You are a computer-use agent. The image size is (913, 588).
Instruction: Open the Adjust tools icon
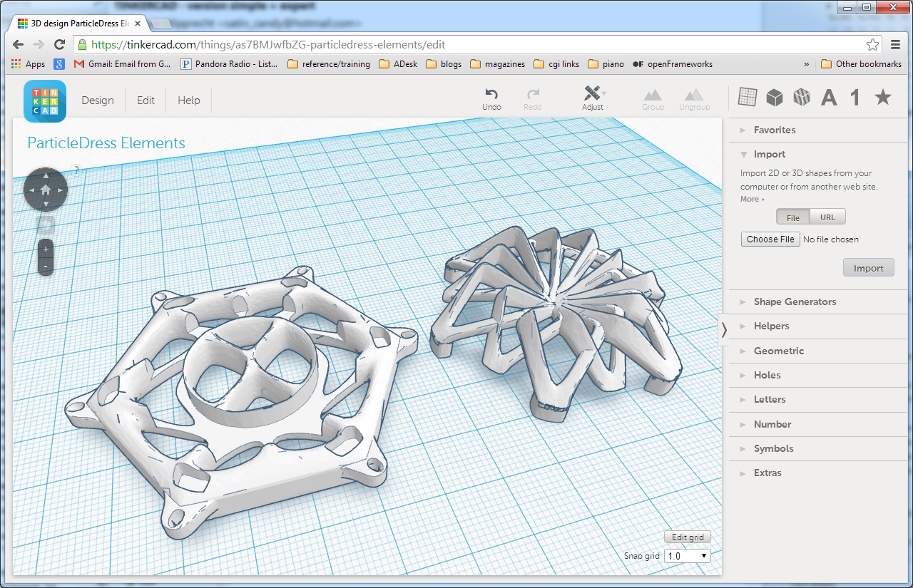coord(592,93)
